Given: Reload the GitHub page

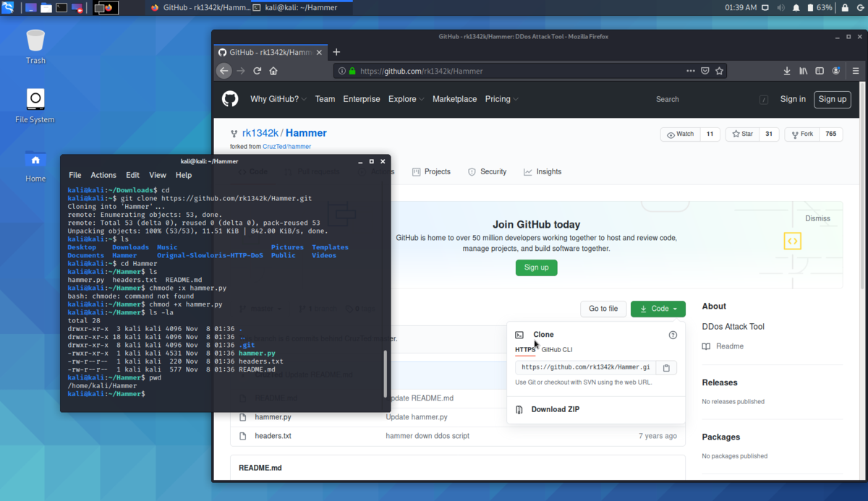Looking at the screenshot, I should pyautogui.click(x=257, y=71).
